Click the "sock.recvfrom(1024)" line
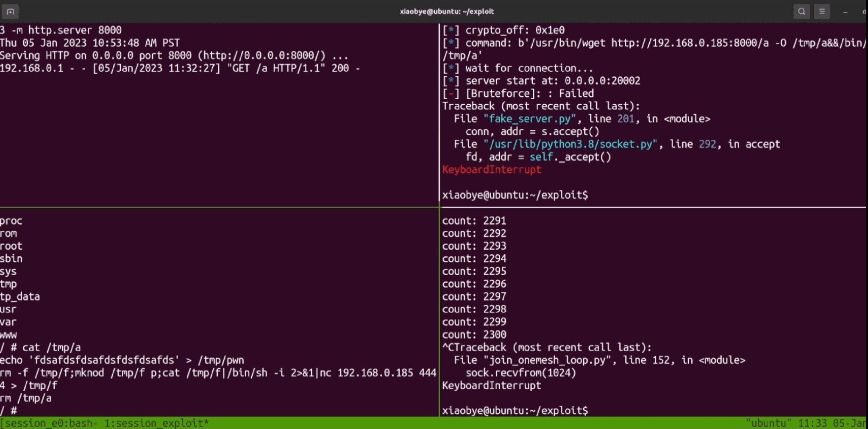868x429 pixels. pos(521,373)
